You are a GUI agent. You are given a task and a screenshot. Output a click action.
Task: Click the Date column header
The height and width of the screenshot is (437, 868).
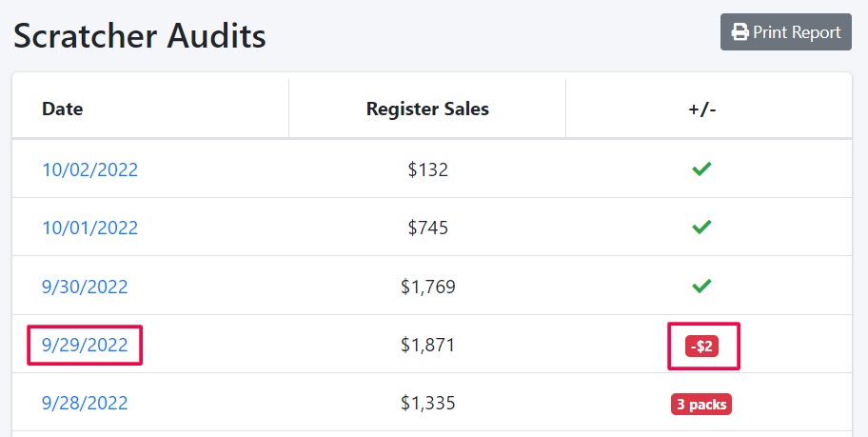[x=63, y=109]
